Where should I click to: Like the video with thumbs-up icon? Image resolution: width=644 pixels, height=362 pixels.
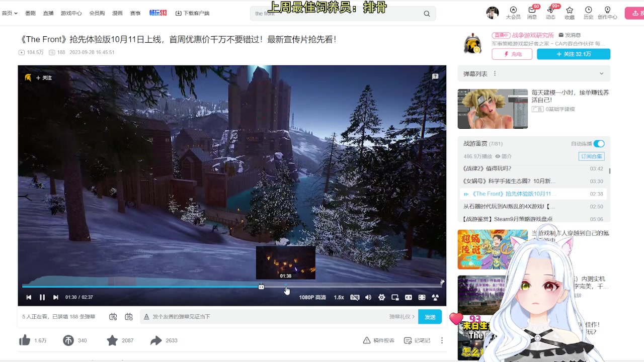click(25, 340)
